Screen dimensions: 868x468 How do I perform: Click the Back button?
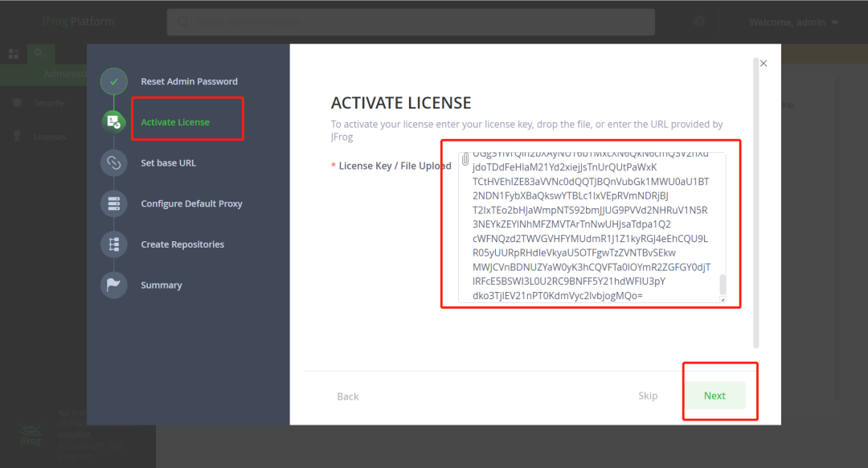click(x=347, y=396)
